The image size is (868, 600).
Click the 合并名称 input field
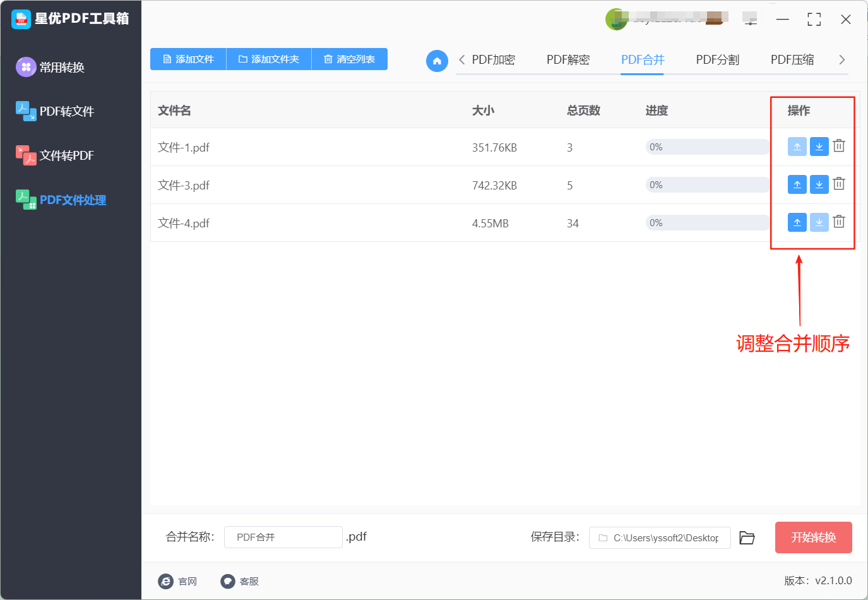[283, 537]
